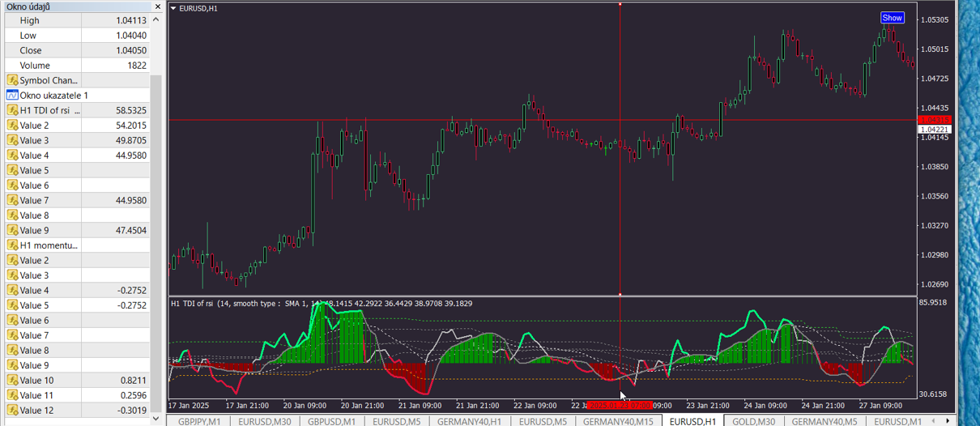Click the 'H1 TDI of rsi (14, smooth type' indicator label
980x426 pixels.
pos(224,304)
